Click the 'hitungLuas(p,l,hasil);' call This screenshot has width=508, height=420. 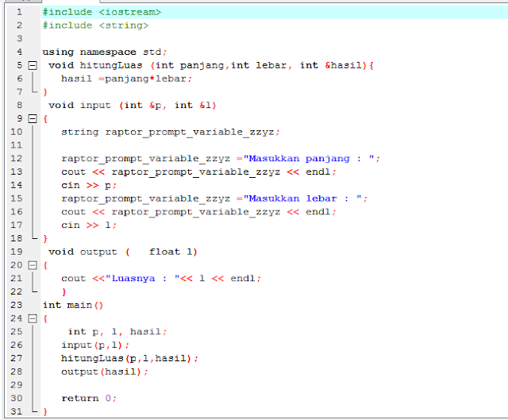click(129, 358)
